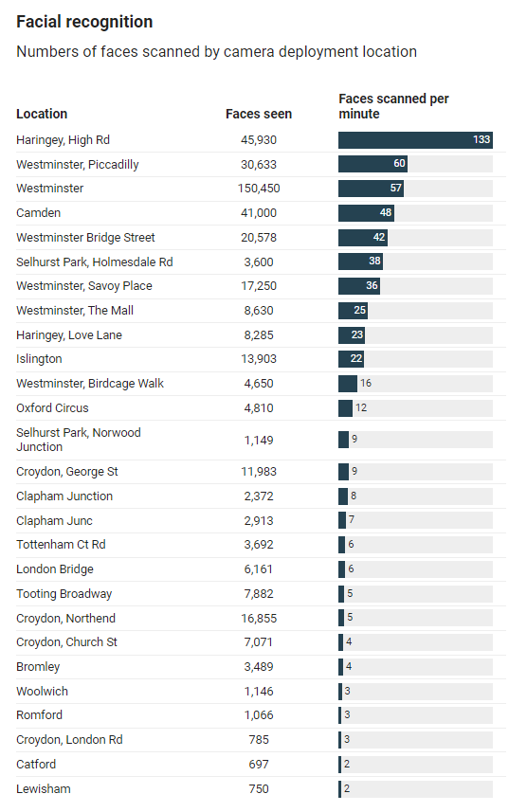Select the Islington row label
The height and width of the screenshot is (812, 527).
point(39,359)
